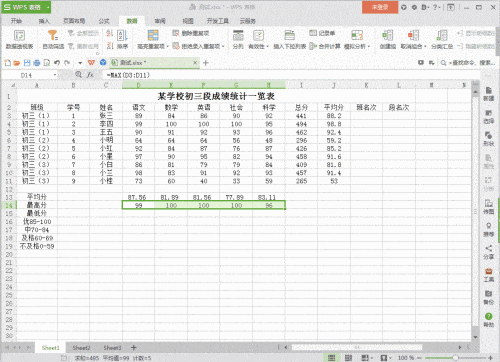
Task: Expand the 模拟分析 dropdown arrow
Action: [369, 46]
